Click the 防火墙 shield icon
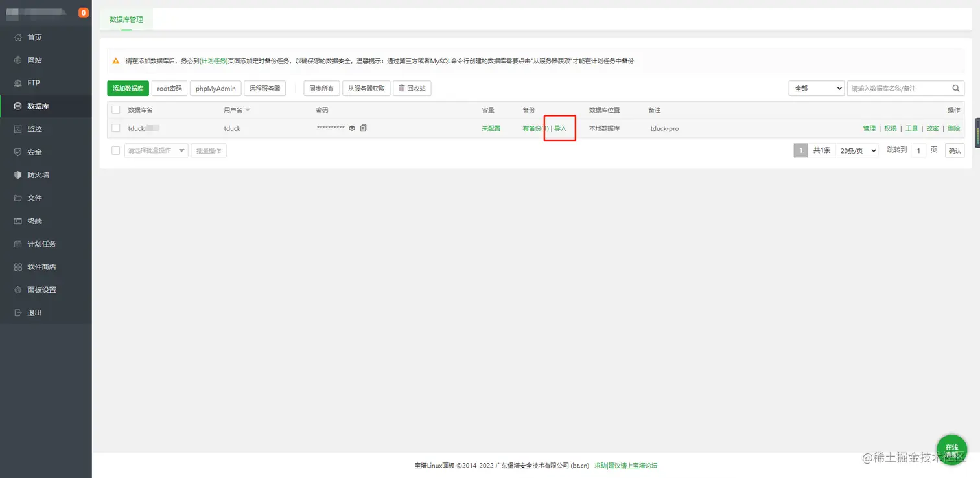The width and height of the screenshot is (980, 478). pos(18,175)
